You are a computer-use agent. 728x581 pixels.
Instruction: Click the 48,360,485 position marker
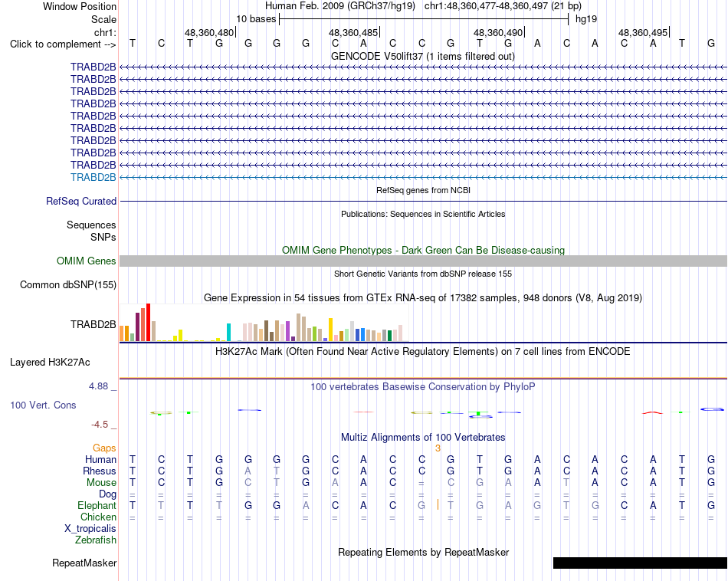coord(354,32)
